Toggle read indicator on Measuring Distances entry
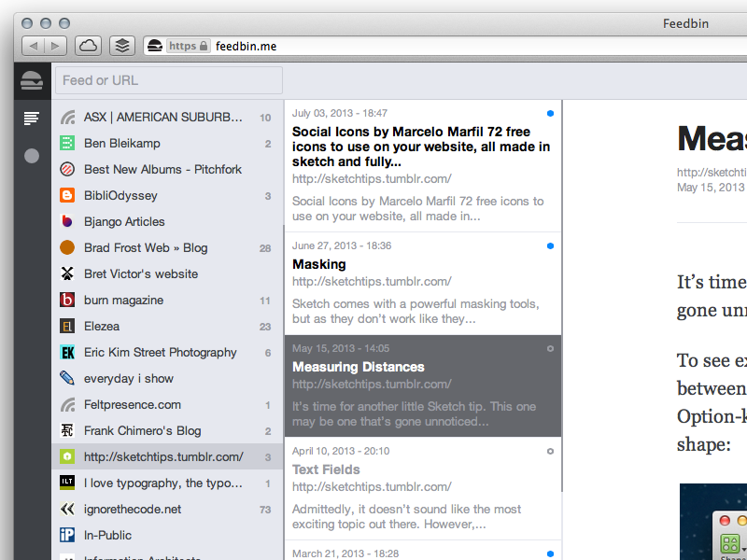747x560 pixels. pos(550,348)
